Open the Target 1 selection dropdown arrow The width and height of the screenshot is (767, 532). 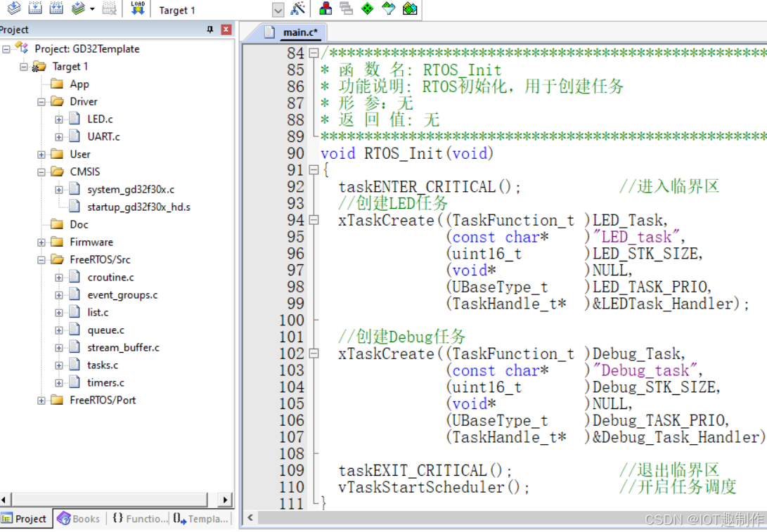pyautogui.click(x=278, y=10)
